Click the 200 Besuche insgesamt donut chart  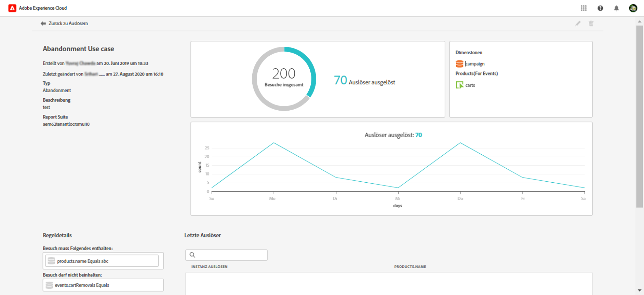(284, 79)
